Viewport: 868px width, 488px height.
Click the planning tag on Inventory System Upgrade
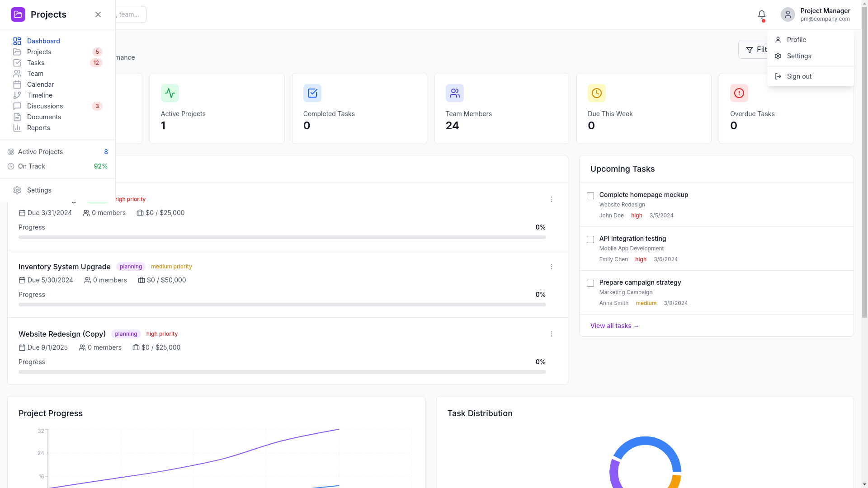coord(131,267)
